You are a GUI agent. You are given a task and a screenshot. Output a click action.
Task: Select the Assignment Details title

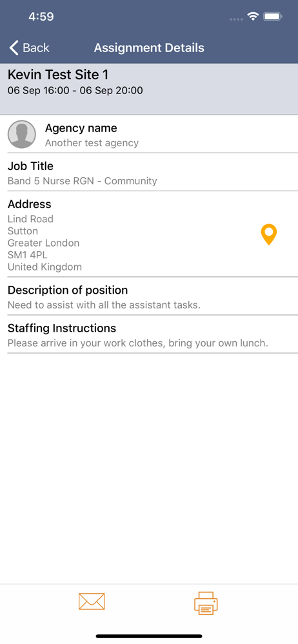pyautogui.click(x=149, y=48)
